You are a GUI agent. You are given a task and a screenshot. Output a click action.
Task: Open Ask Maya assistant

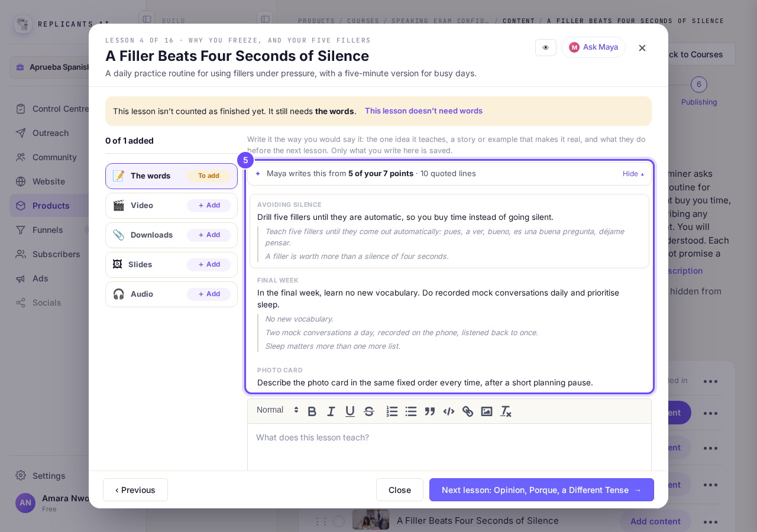[x=593, y=47]
